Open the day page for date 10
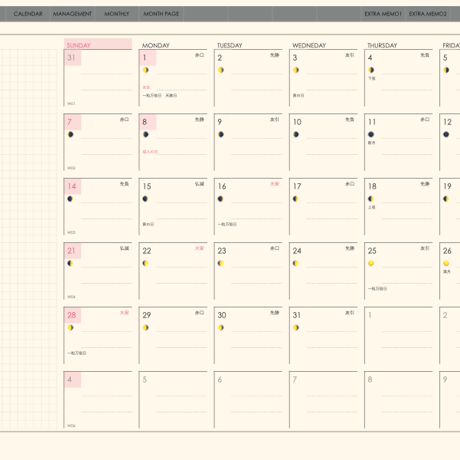Image resolution: width=460 pixels, height=460 pixels. (297, 122)
